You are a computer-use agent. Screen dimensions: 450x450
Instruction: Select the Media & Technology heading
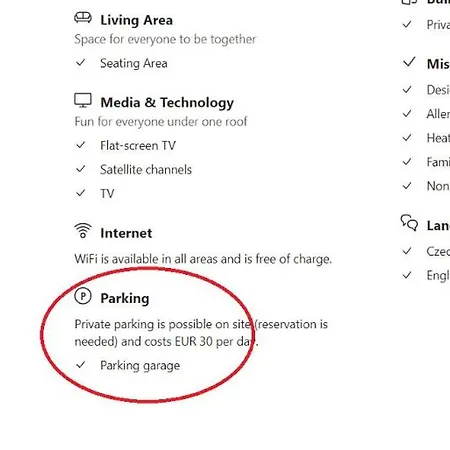pyautogui.click(x=167, y=103)
